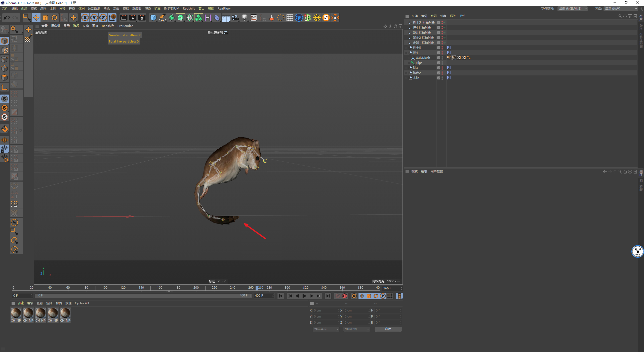Select the Scale tool in top toolbar
Viewport: 644px width, 352px height.
tap(45, 18)
